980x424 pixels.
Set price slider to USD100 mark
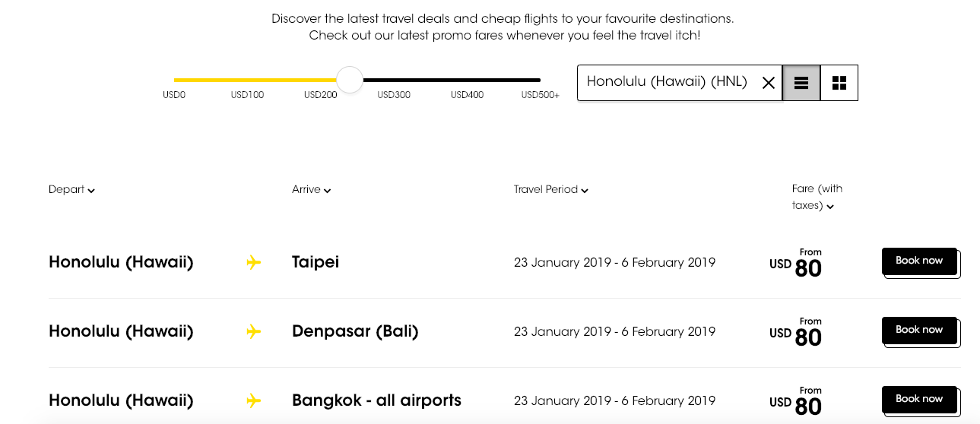point(247,80)
